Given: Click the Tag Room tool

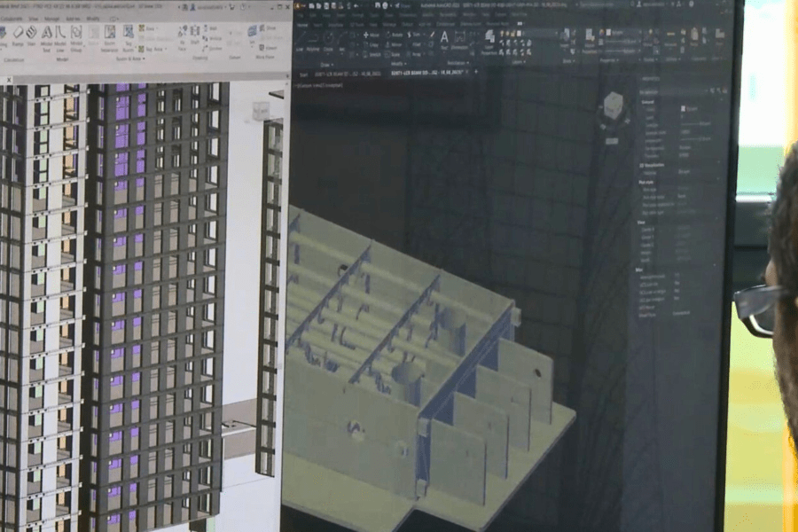Looking at the screenshot, I should 129,37.
